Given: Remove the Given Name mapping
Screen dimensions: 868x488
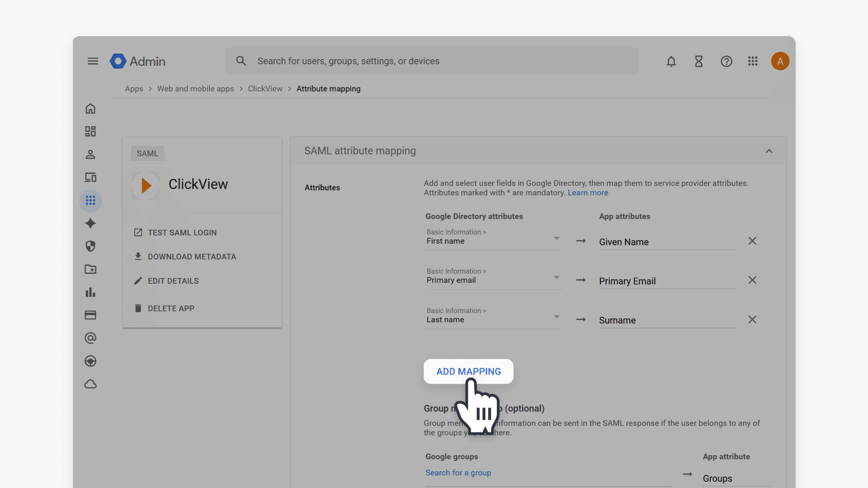Looking at the screenshot, I should tap(752, 241).
